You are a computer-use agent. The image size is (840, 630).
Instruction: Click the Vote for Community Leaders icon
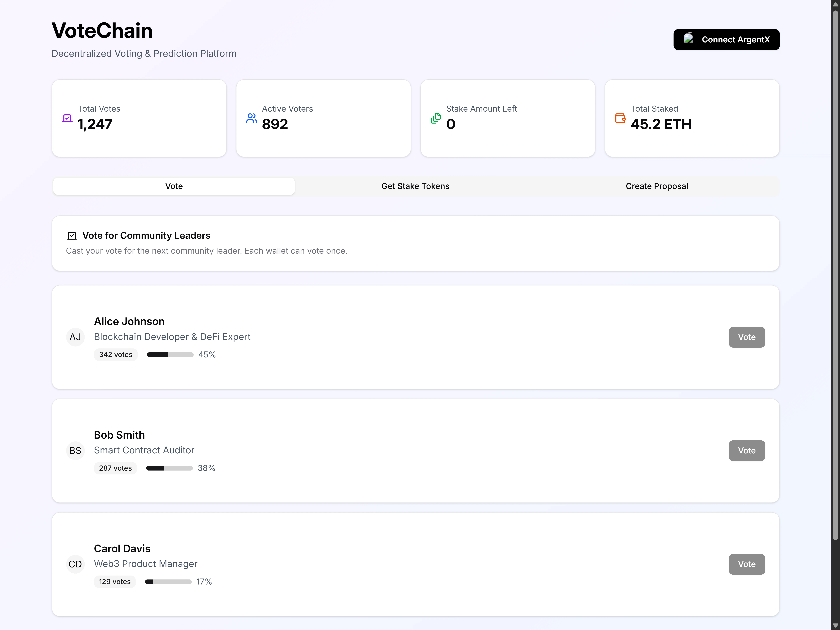(x=72, y=236)
